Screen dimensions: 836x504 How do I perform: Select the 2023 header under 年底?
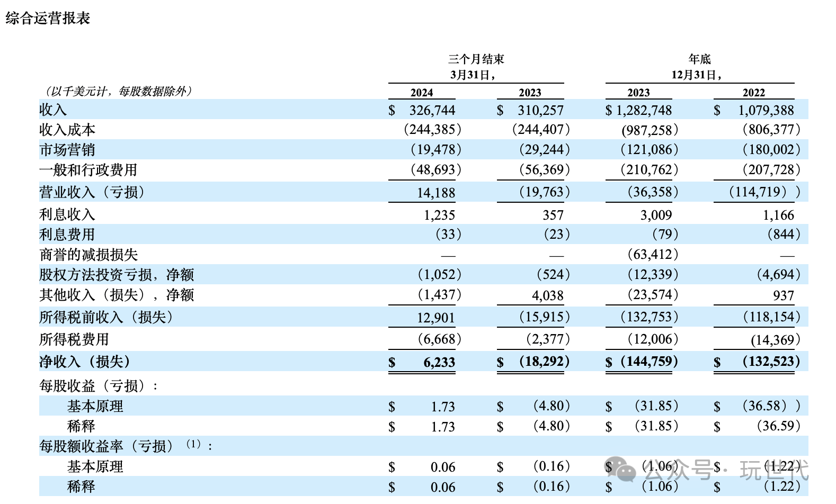[x=638, y=93]
